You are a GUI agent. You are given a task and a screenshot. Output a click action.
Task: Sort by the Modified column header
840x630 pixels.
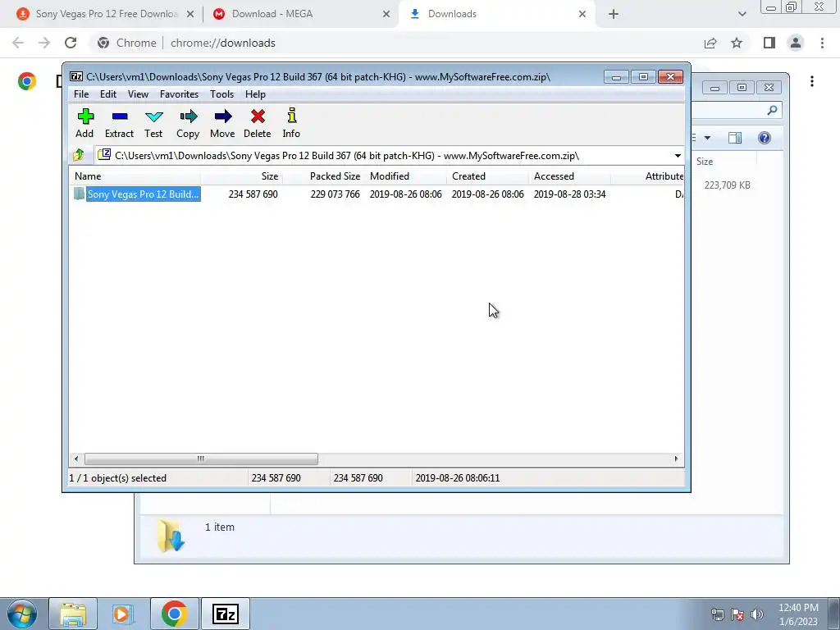405,176
